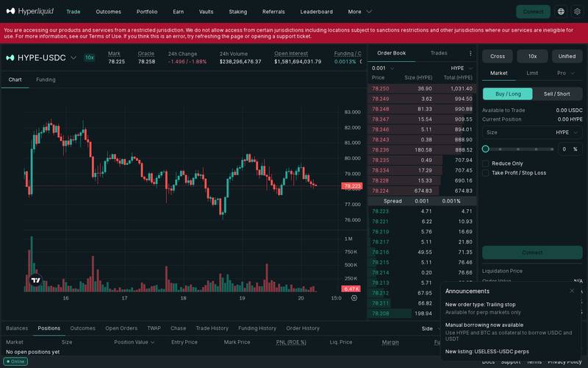This screenshot has width=588, height=368.
Task: Open the Size currency HYPE dropdown
Action: 567,132
